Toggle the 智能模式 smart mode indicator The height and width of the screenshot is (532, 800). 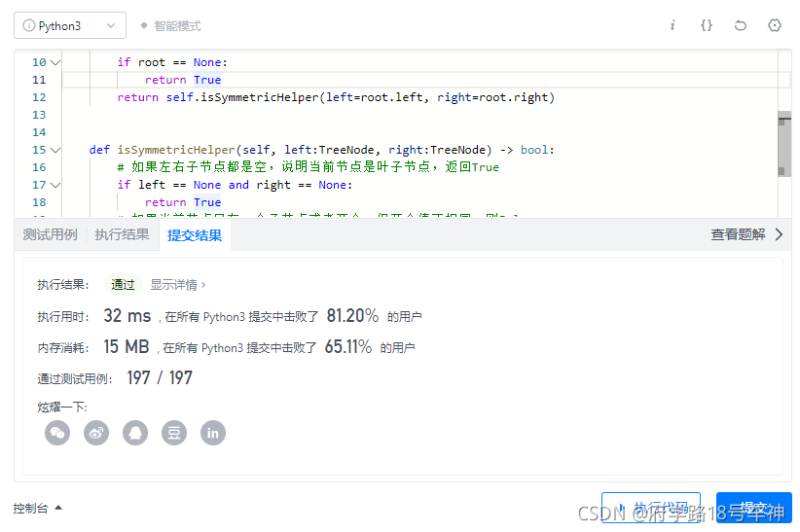[x=171, y=25]
